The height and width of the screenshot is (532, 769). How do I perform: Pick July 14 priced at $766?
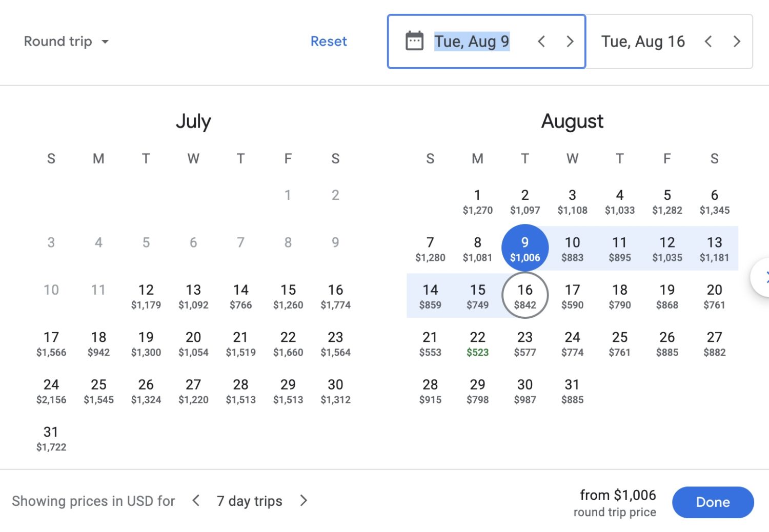[240, 296]
